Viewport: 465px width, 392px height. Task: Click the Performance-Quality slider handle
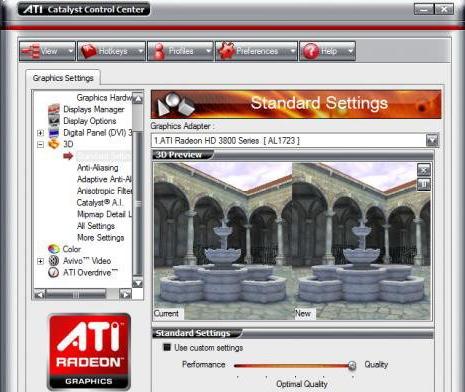(x=352, y=365)
